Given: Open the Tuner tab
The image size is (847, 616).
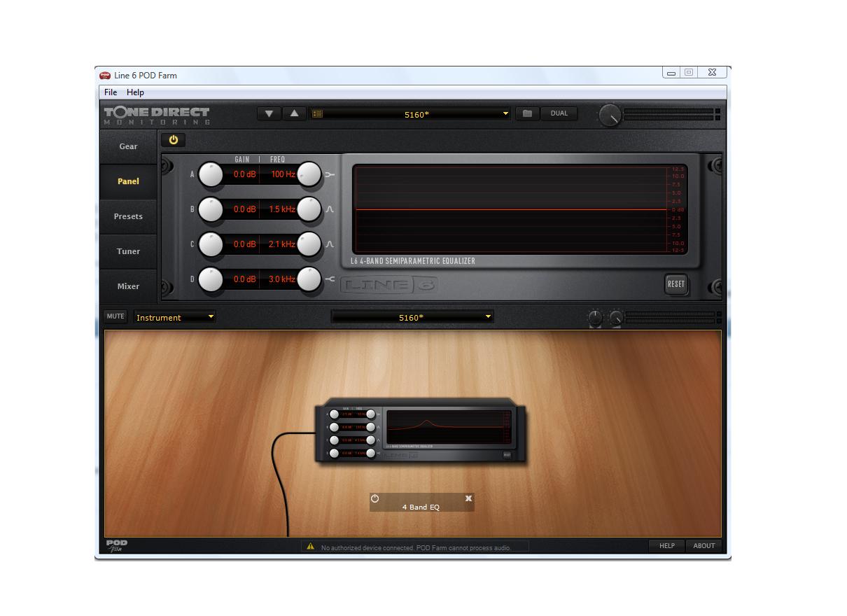Looking at the screenshot, I should 128,251.
